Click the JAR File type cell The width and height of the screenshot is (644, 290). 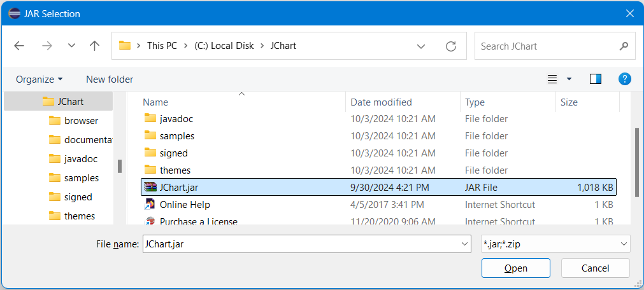[481, 188]
